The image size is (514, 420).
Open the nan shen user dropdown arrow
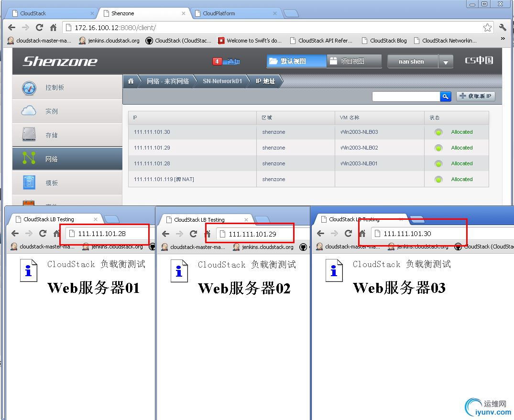pos(446,62)
